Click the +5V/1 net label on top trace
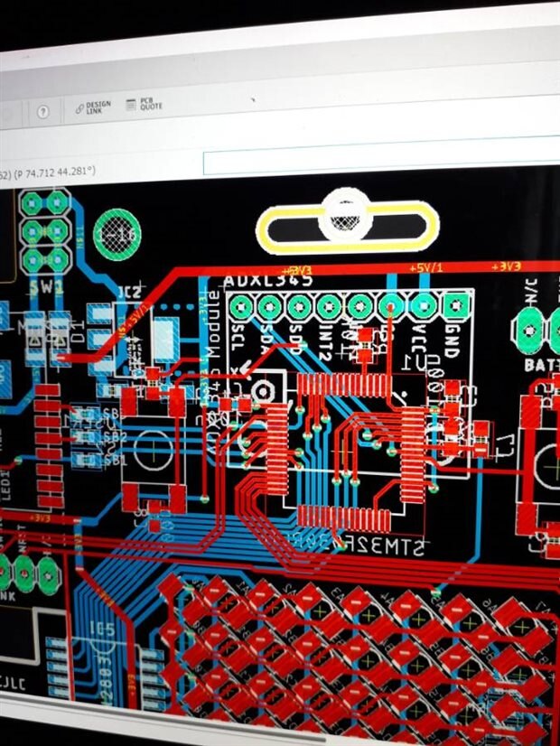The image size is (560, 746). 425,268
